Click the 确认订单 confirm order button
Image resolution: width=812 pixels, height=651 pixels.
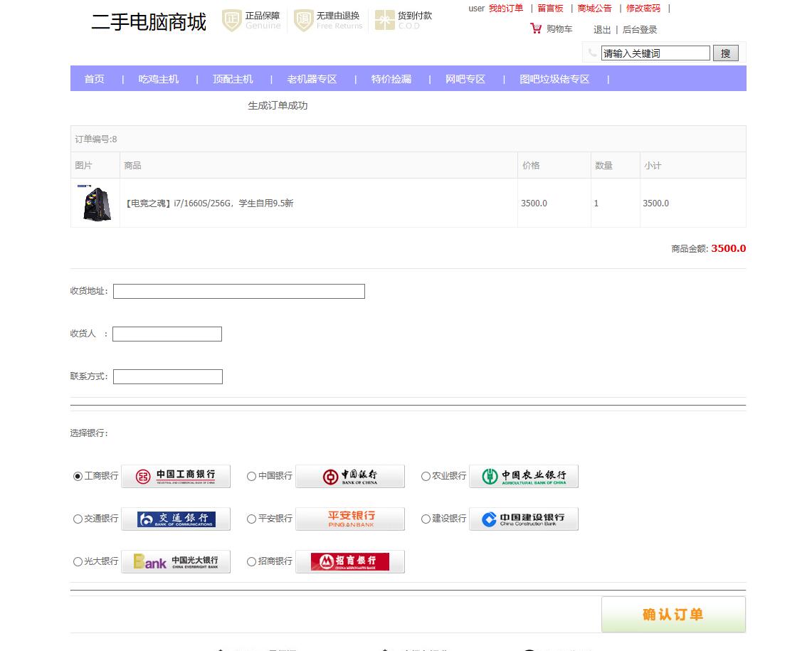pos(673,613)
